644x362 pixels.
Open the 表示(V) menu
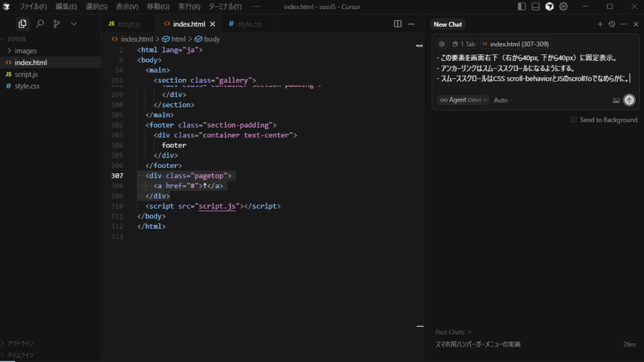pos(127,7)
